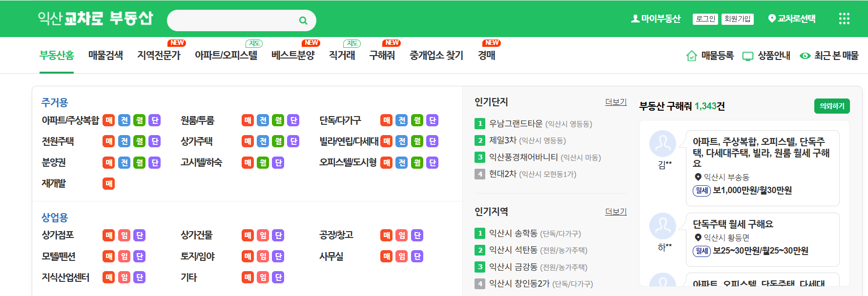
Task: Open 구해줘 menu
Action: click(x=382, y=56)
